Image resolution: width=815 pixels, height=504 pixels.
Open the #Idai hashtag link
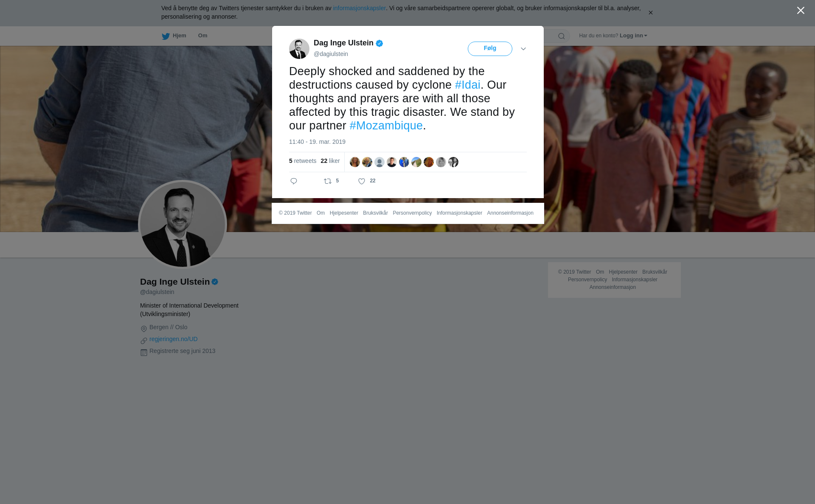point(467,85)
